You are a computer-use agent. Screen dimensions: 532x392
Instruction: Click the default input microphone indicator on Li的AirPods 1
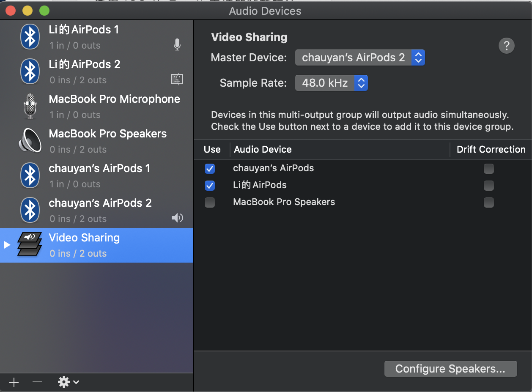point(177,44)
